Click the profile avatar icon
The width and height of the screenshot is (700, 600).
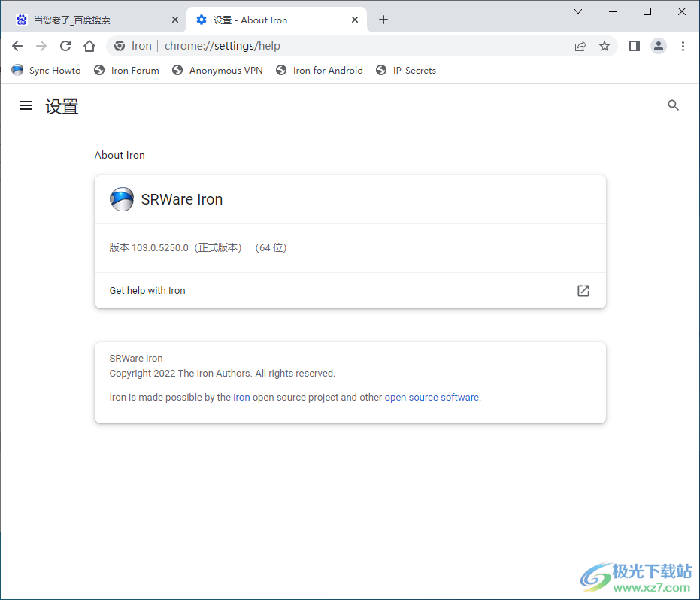[x=659, y=46]
